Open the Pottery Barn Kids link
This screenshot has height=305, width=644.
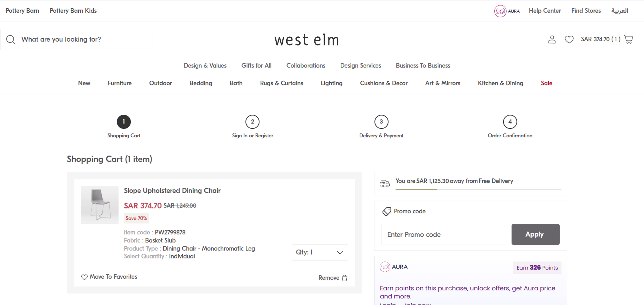coord(73,11)
